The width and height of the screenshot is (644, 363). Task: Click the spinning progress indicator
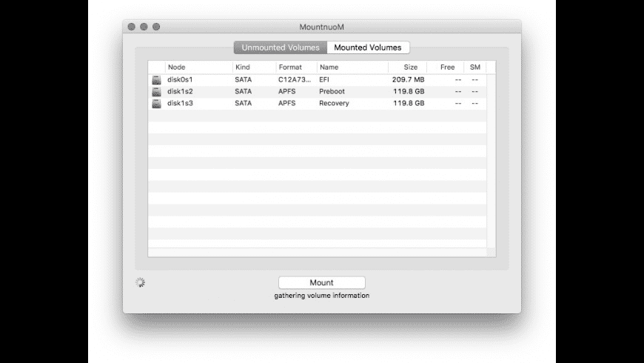(140, 282)
